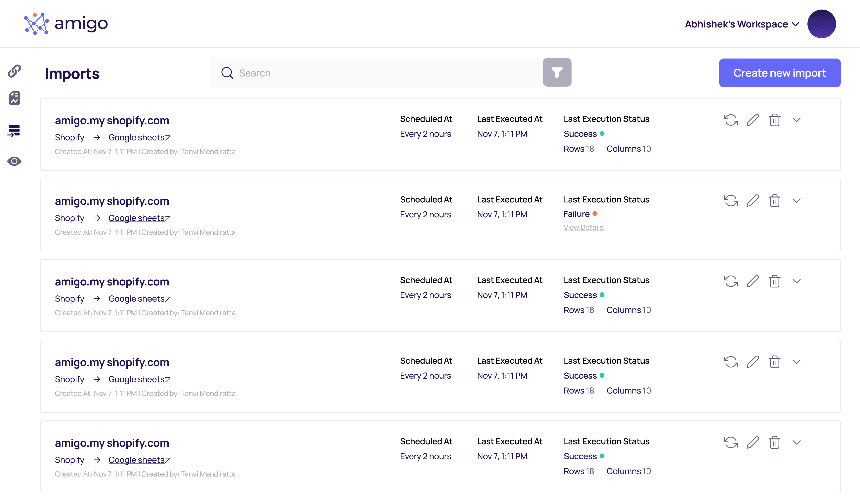Screen dimensions: 860x504
Task: Open Google sheets link in the failed import card
Action: coord(140,218)
